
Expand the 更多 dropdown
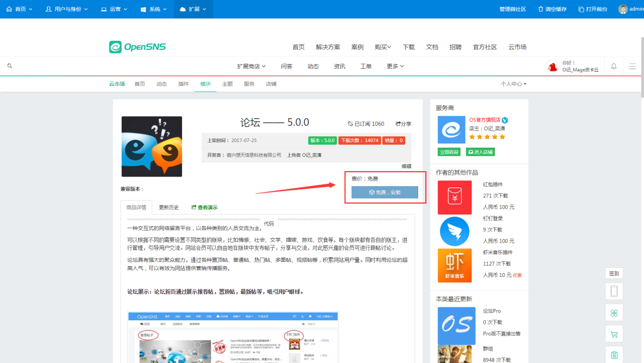coord(395,66)
